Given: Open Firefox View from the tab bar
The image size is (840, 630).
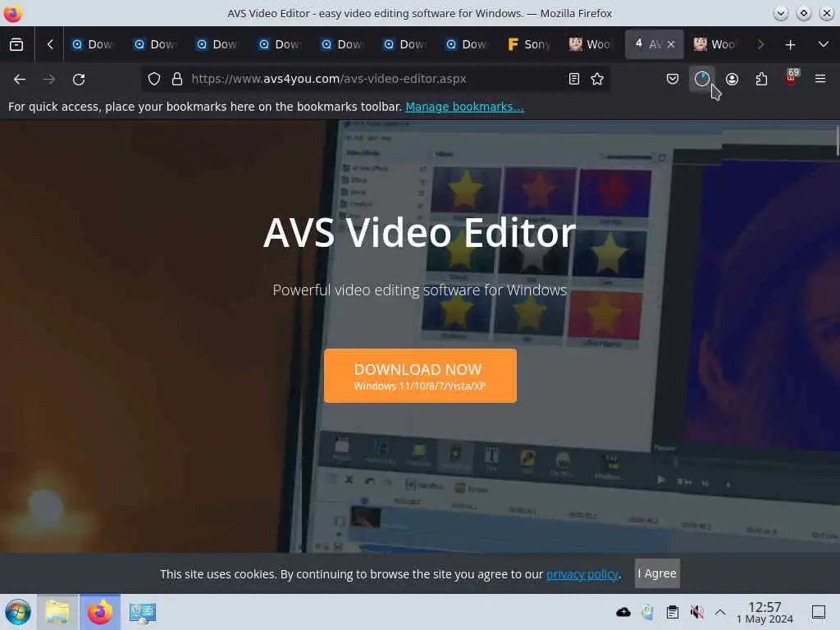Looking at the screenshot, I should click(16, 44).
